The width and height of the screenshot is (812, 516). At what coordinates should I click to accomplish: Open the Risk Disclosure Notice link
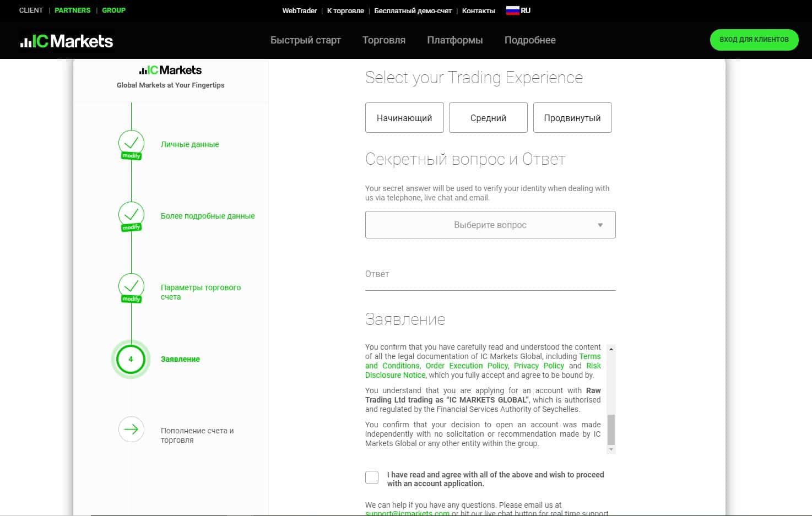(395, 375)
